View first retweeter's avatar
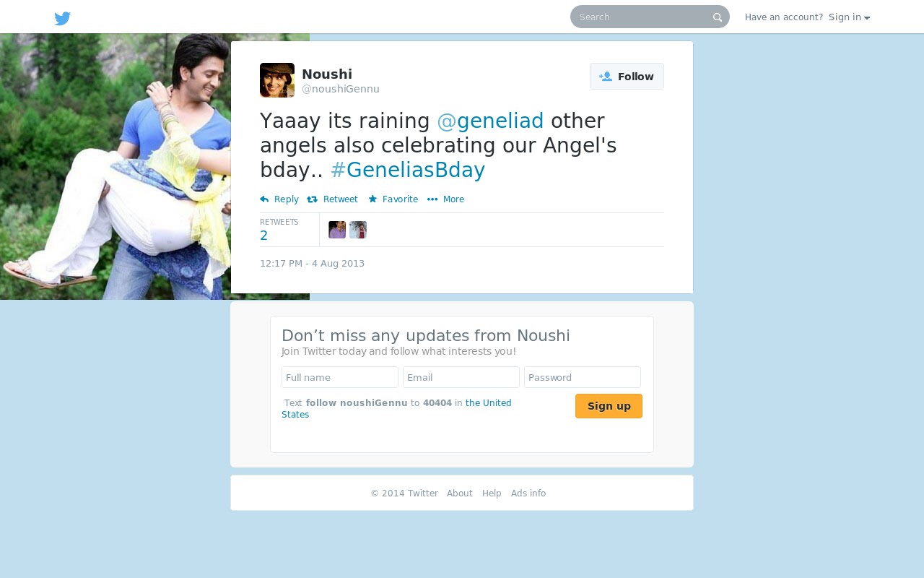Image resolution: width=924 pixels, height=578 pixels. click(x=337, y=230)
